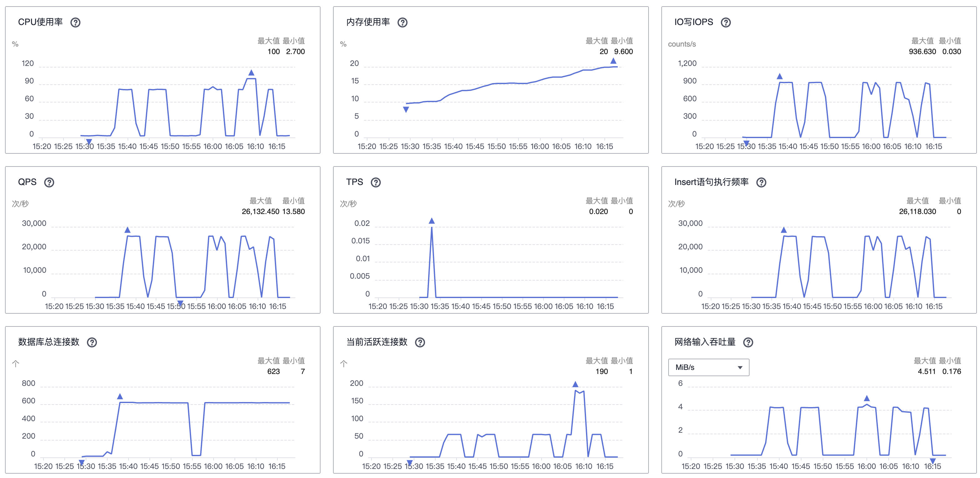The image size is (980, 478).
Task: Click the TPS panel title
Action: point(355,182)
